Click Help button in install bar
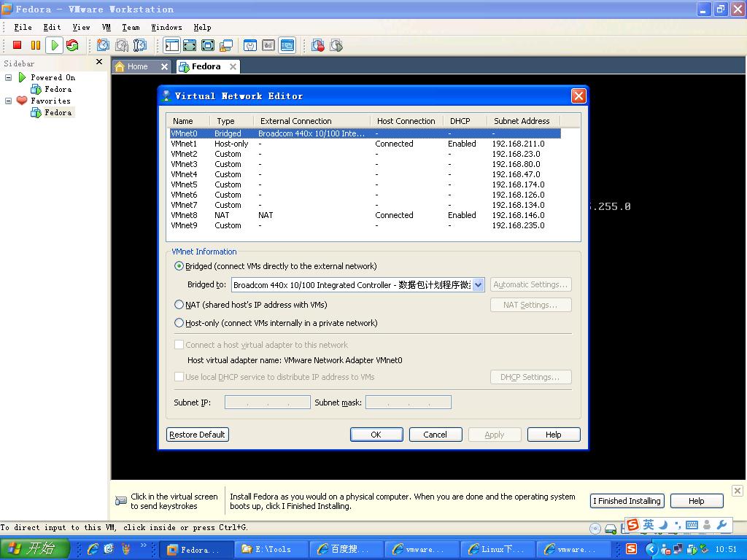Viewport: 747px width, 560px height. click(697, 501)
